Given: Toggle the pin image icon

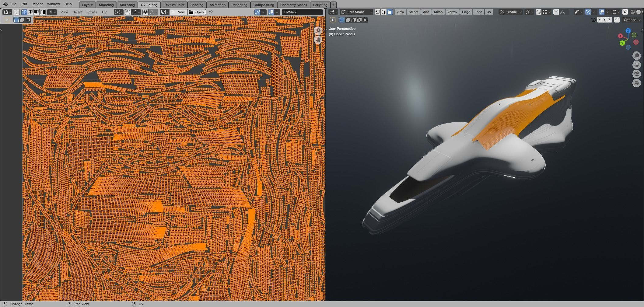Looking at the screenshot, I should point(211,12).
